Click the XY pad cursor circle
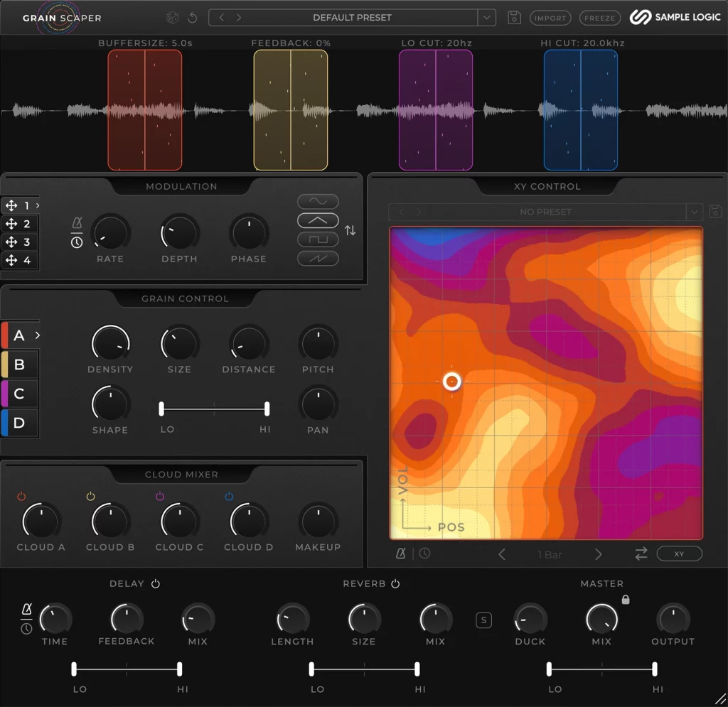The image size is (728, 707). coord(451,382)
